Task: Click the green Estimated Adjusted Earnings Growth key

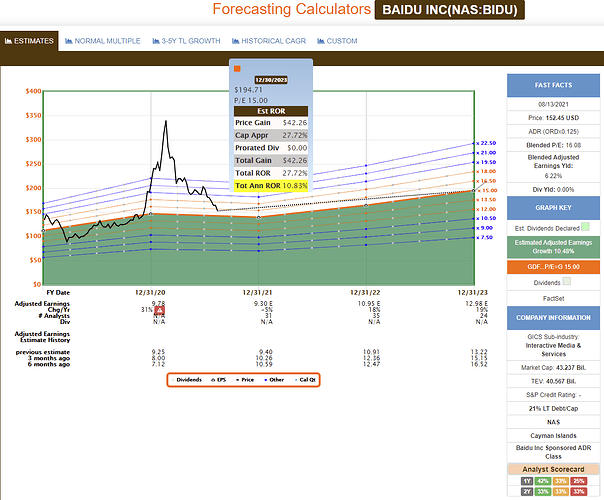Action: [553, 247]
